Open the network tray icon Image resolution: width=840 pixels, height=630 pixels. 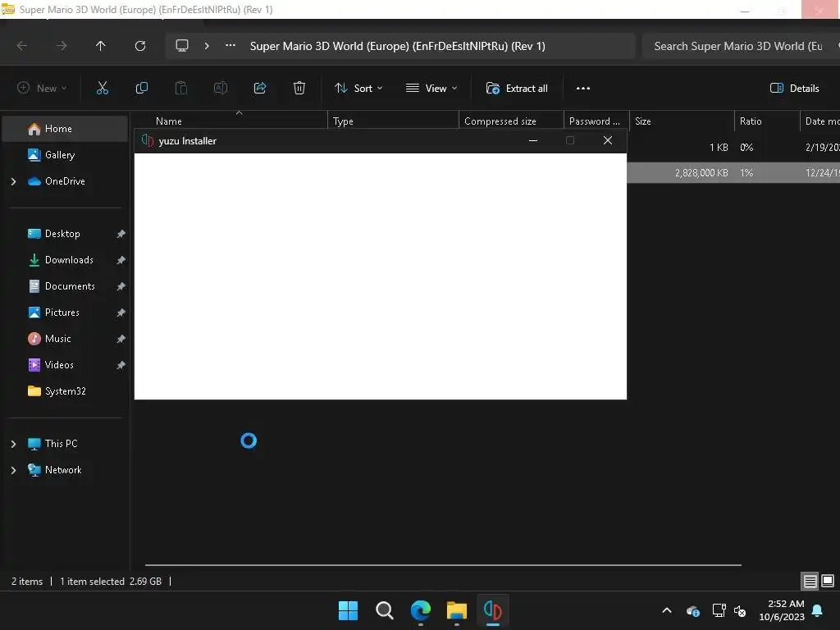(719, 610)
